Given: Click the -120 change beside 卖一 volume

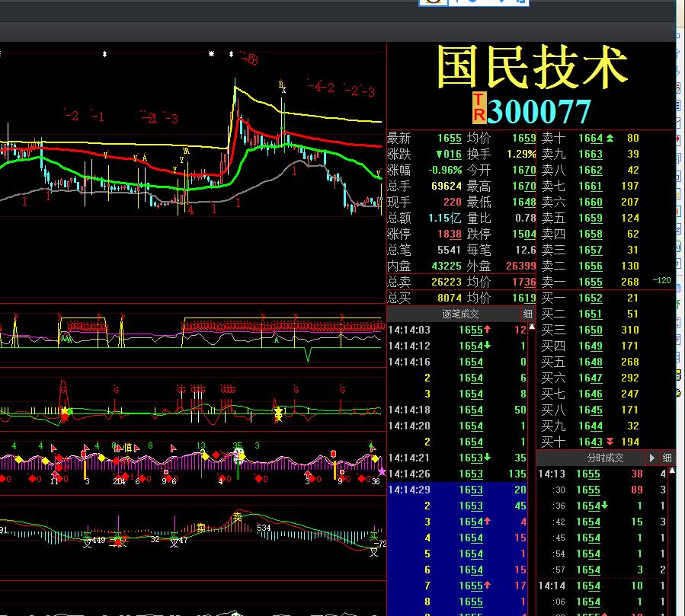Looking at the screenshot, I should point(661,280).
